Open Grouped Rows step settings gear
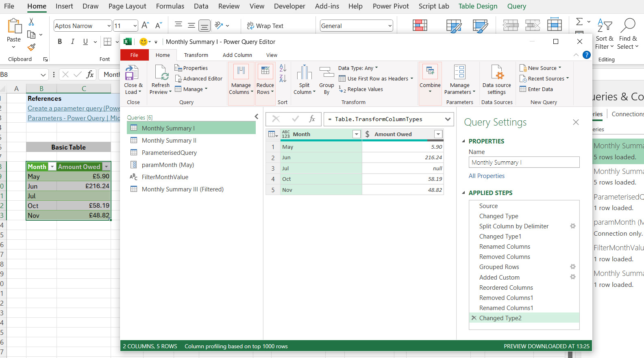The height and width of the screenshot is (358, 644). coord(572,267)
